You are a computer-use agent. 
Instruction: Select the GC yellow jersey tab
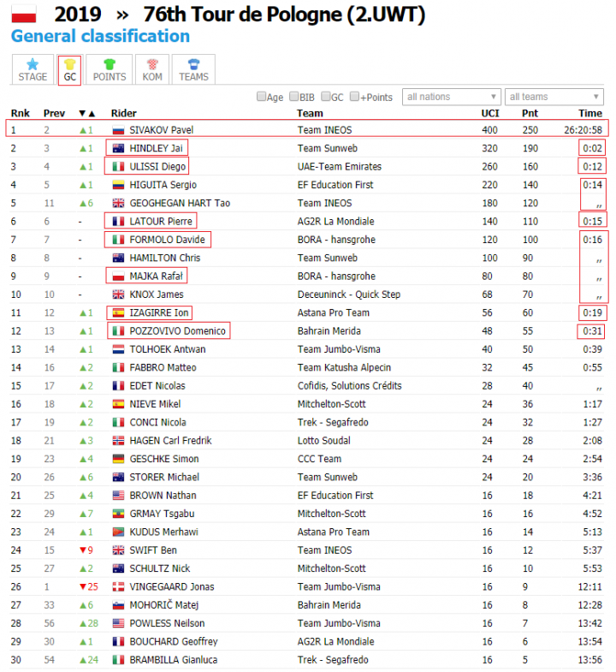(69, 70)
